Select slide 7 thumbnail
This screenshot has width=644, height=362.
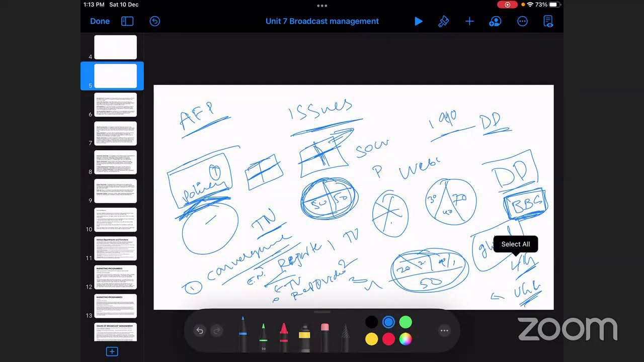point(115,133)
